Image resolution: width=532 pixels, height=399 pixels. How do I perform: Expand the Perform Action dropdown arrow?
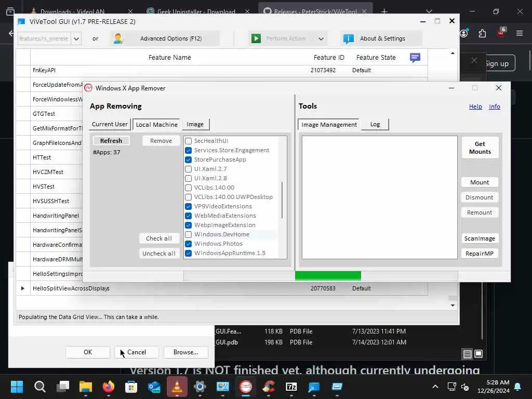[321, 38]
